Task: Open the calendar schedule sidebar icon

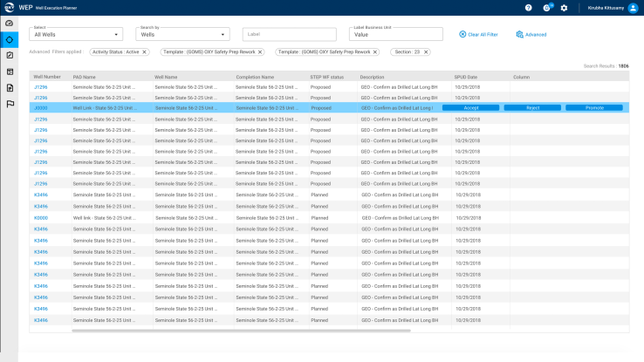Action: click(10, 72)
